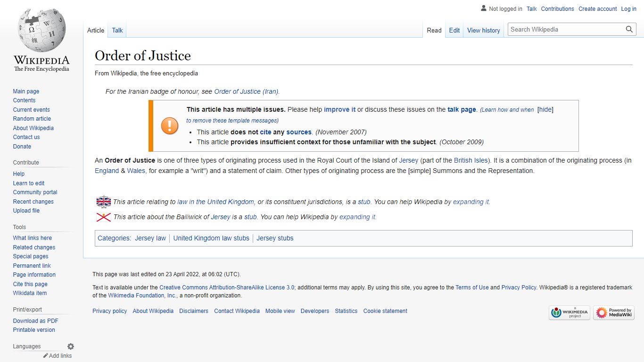Open the Languages settings gear icon
Viewport: 644px width, 362px height.
[x=71, y=346]
